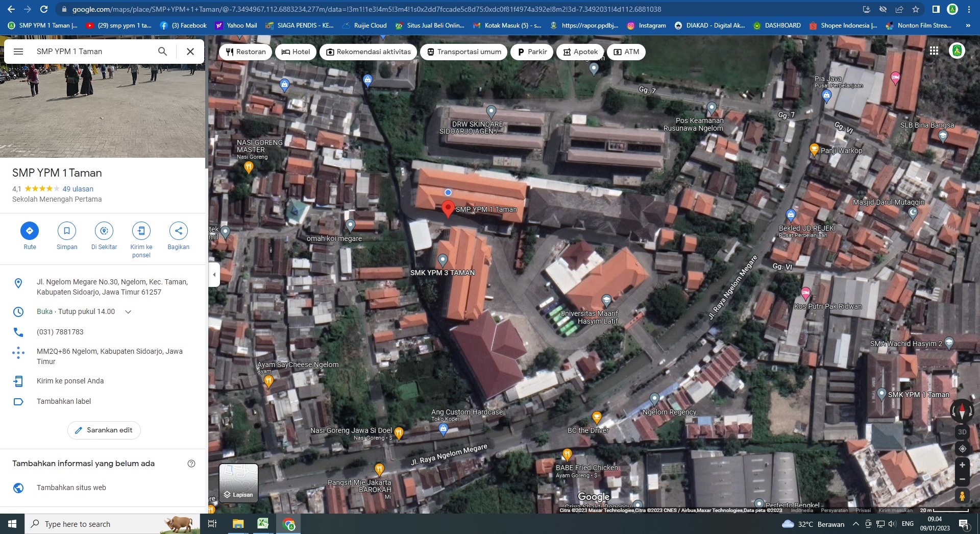Open the hamburger main menu

click(x=18, y=52)
